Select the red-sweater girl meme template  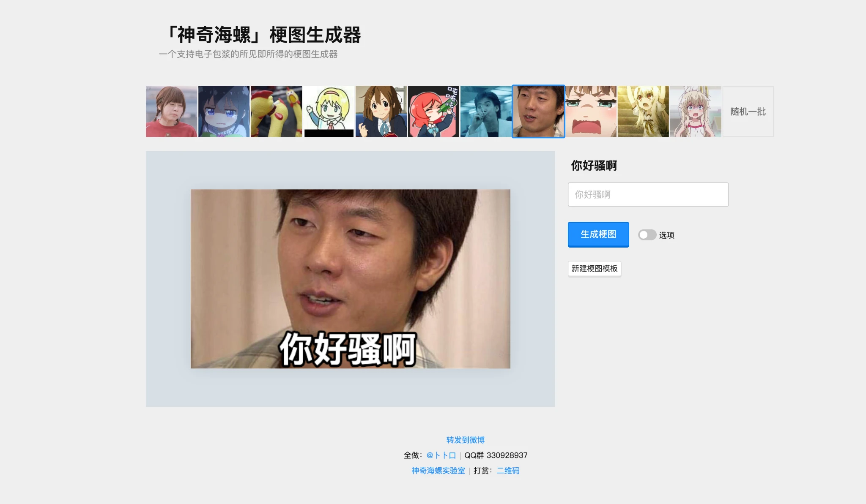pyautogui.click(x=171, y=112)
